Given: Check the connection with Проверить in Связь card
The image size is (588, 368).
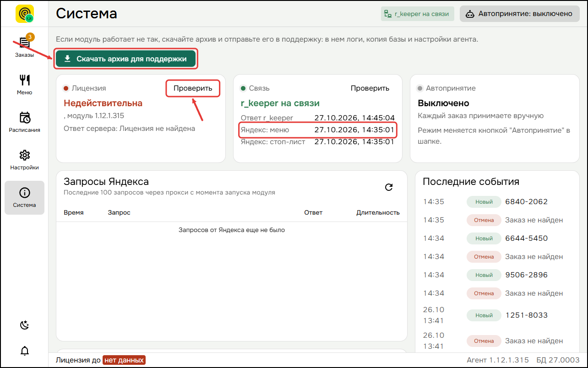Looking at the screenshot, I should tap(370, 88).
